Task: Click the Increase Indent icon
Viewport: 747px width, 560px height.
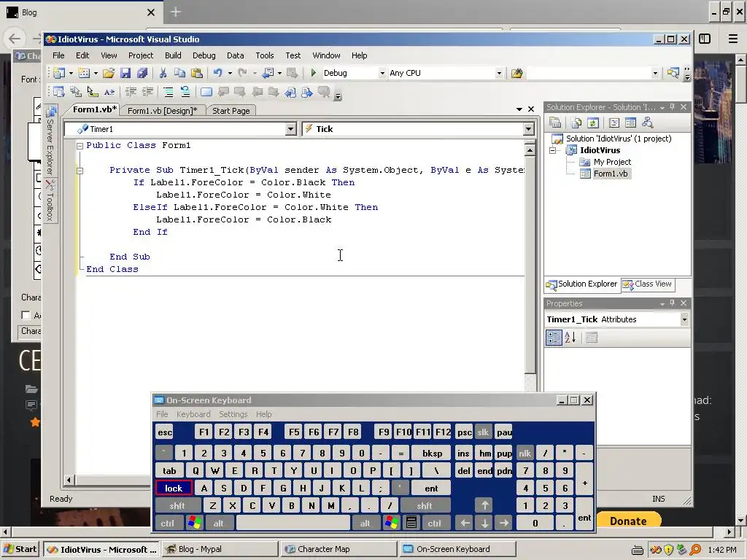Action: (x=147, y=92)
